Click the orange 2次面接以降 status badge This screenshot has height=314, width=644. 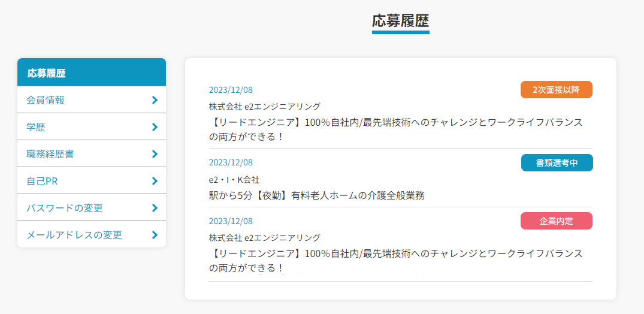(x=557, y=90)
